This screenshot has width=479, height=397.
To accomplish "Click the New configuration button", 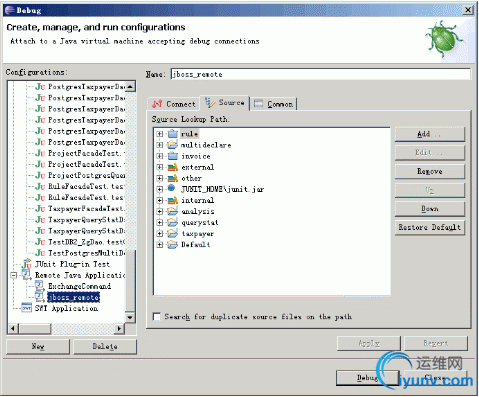I will pos(38,346).
